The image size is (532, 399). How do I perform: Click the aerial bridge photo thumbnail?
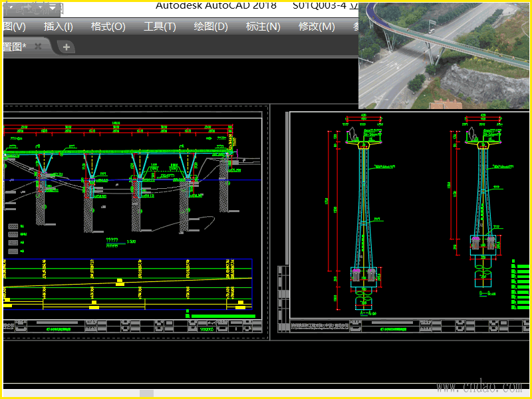(444, 55)
